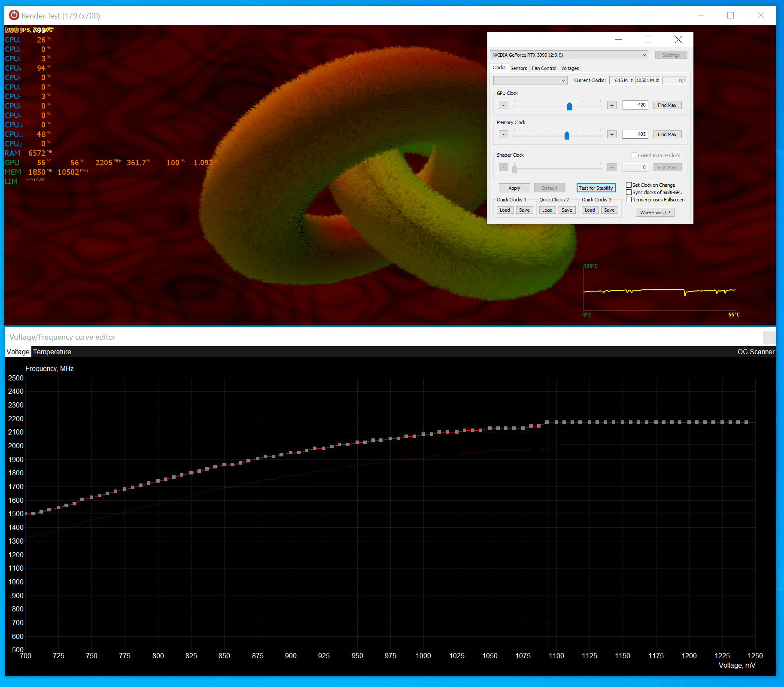
Task: Decrease GPU Clock with the minus button
Action: click(504, 105)
